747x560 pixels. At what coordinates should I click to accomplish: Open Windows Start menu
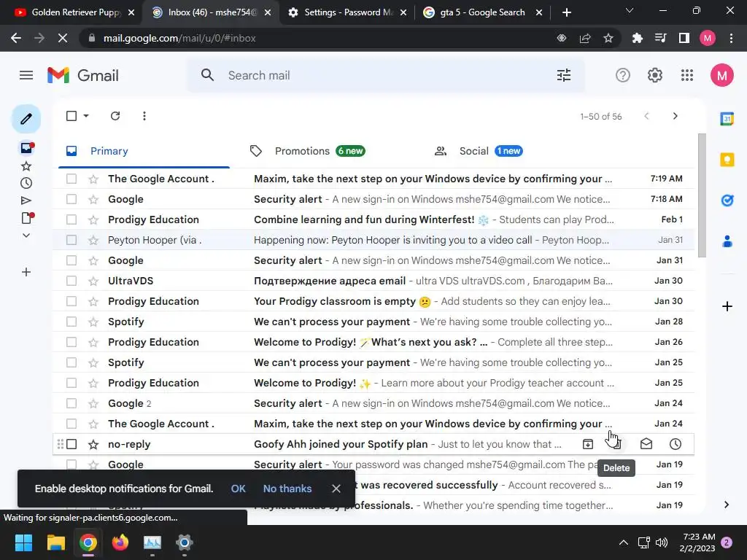coord(23,542)
